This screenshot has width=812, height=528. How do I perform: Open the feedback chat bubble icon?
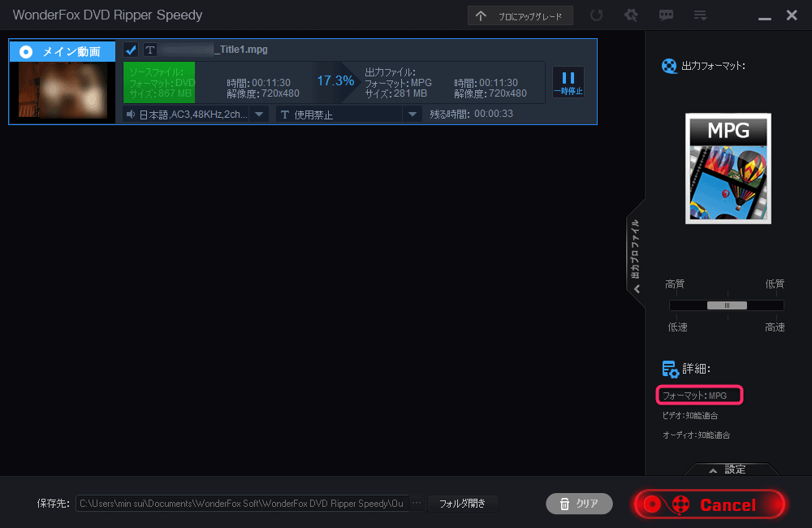(666, 15)
